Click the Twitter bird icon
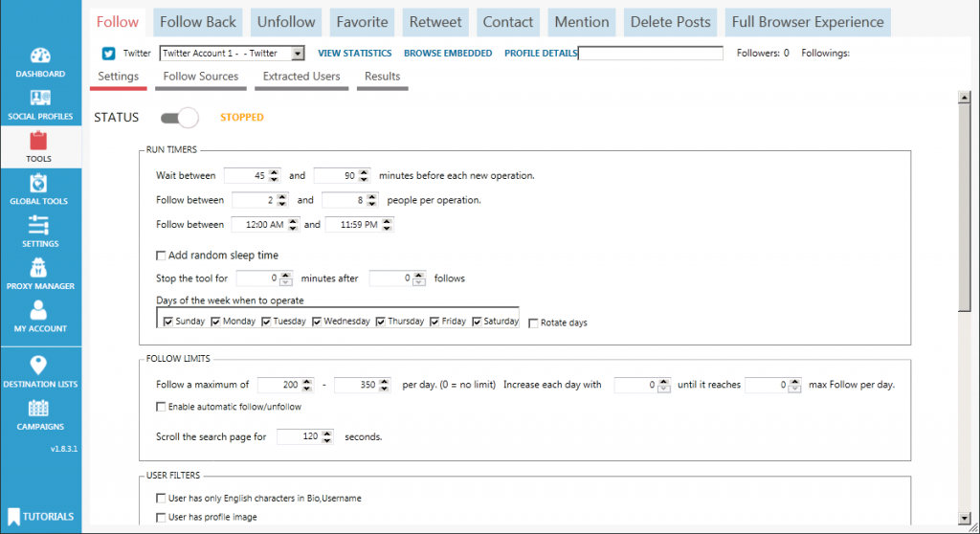 tap(108, 54)
